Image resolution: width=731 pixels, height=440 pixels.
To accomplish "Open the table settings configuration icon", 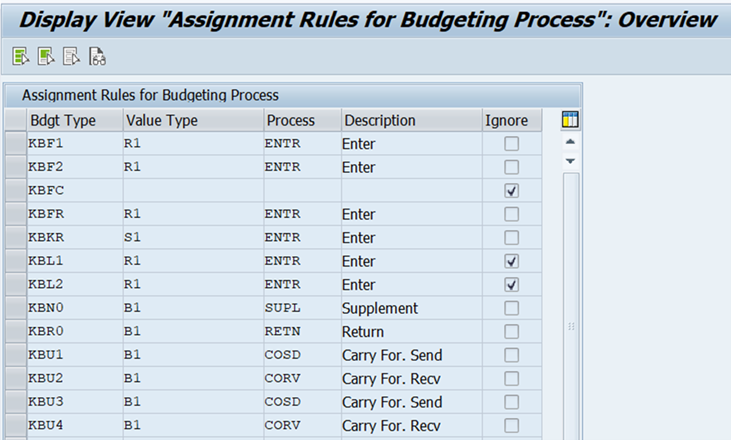I will coord(570,120).
